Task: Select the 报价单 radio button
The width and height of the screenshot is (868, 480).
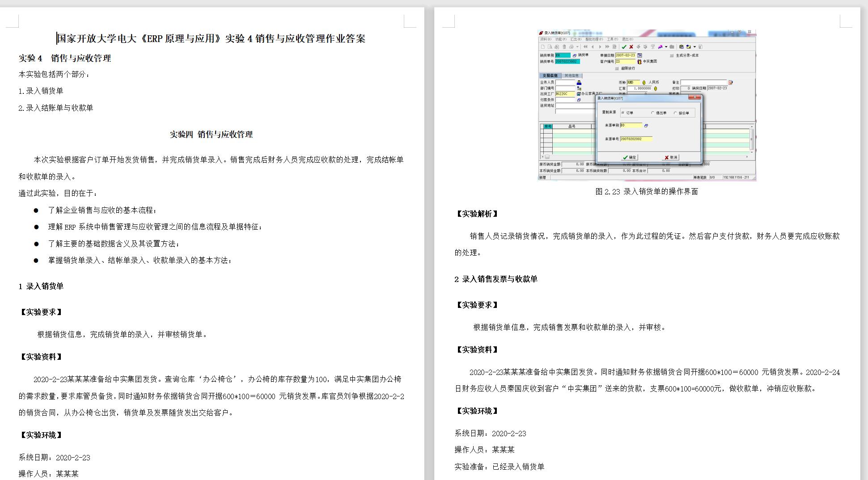Action: click(675, 113)
